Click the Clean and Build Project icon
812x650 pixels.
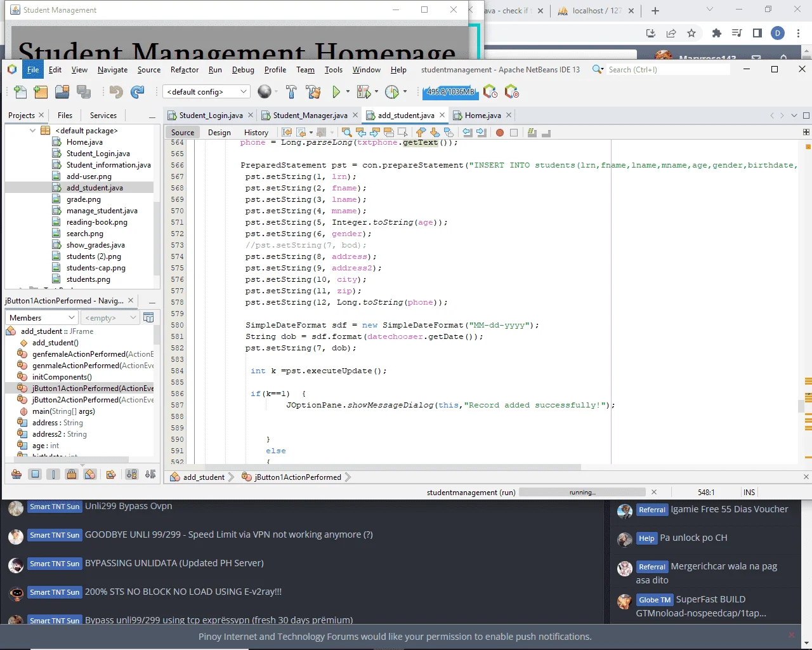point(313,92)
